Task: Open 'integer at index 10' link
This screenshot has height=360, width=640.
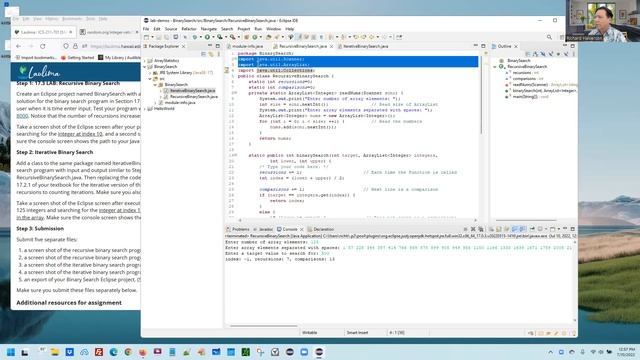Action: coord(80,134)
